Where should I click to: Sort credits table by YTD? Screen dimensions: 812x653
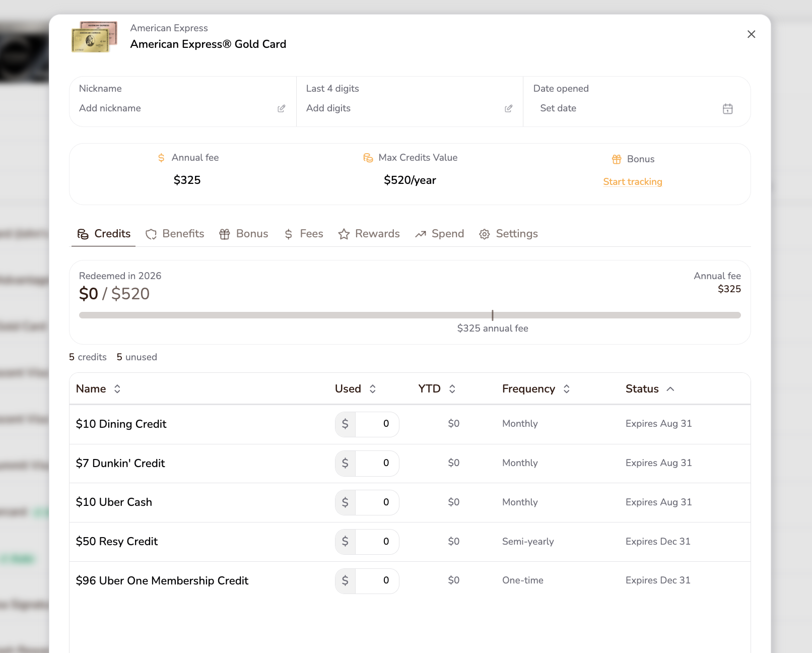coord(437,389)
